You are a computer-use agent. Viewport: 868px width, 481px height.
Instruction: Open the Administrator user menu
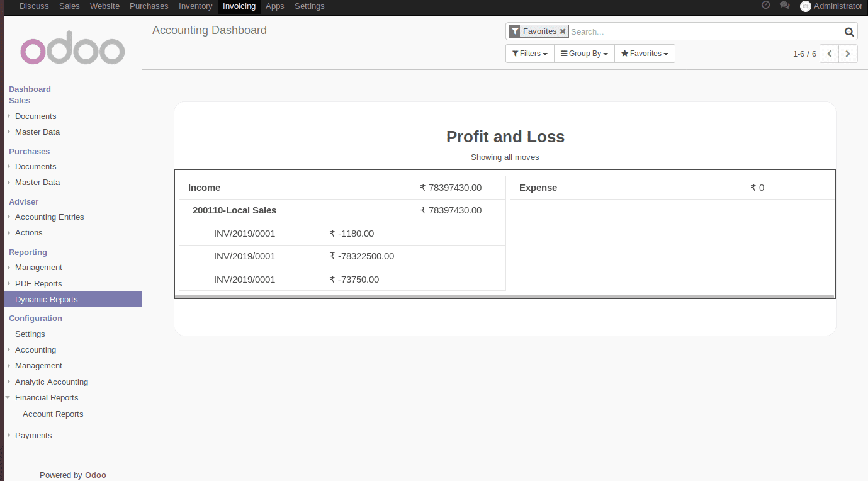[831, 6]
